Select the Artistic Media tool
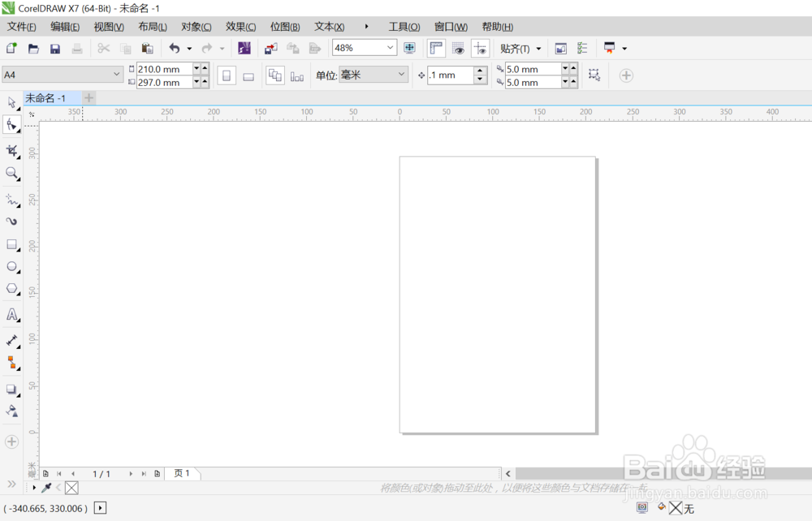The height and width of the screenshot is (521, 812). point(11,222)
